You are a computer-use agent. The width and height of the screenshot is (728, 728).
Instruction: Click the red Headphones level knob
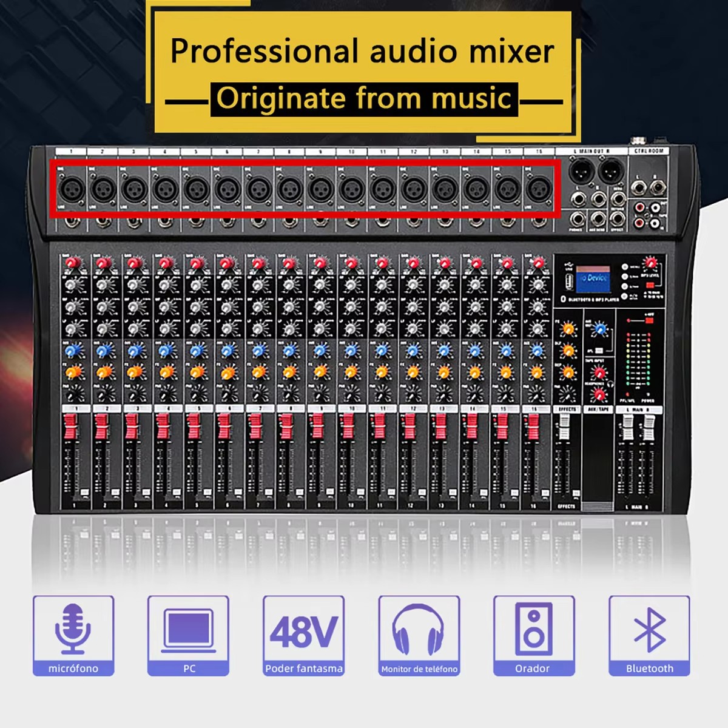600,396
